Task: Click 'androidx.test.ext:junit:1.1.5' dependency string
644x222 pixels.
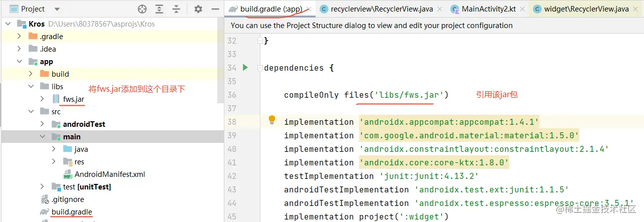Action: pos(492,189)
